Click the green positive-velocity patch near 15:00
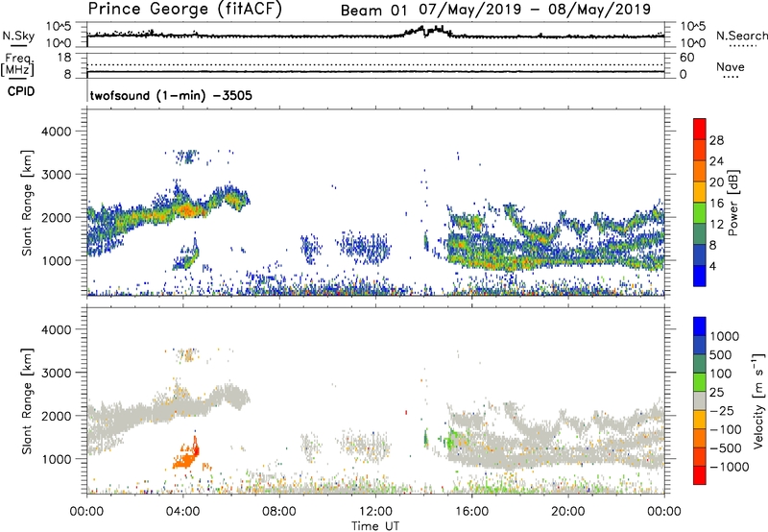Image resolution: width=768 pixels, height=532 pixels. pos(452,438)
